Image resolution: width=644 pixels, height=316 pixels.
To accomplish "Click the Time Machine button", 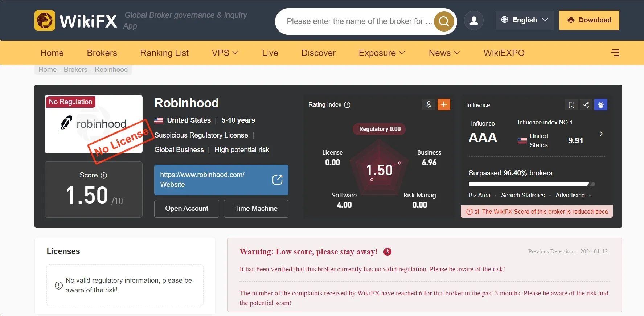I will point(256,209).
